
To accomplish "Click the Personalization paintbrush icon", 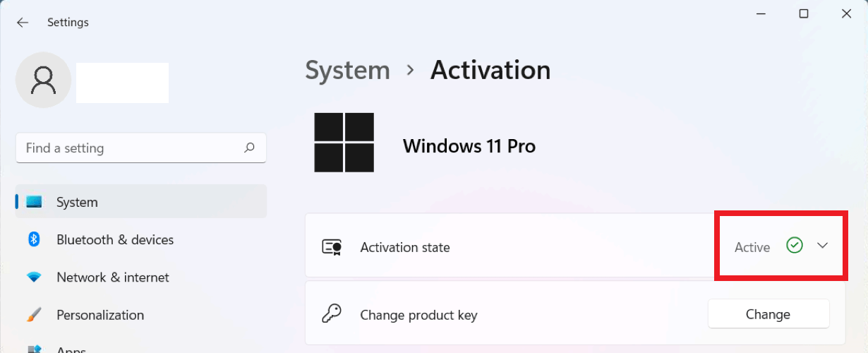I will coord(34,315).
